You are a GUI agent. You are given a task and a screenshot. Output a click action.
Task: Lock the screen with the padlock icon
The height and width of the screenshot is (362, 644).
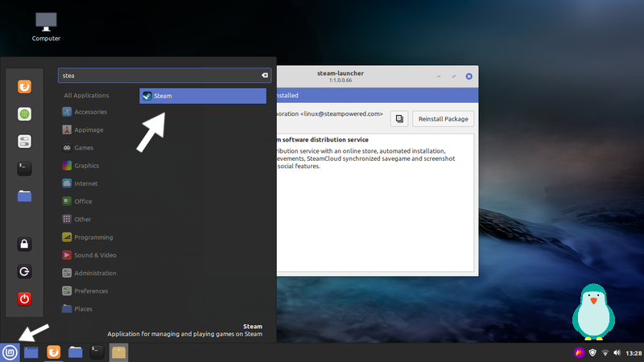24,245
